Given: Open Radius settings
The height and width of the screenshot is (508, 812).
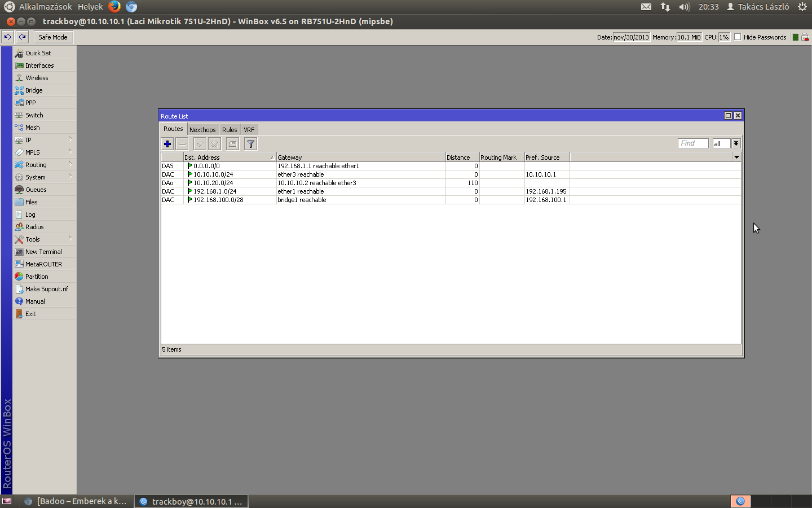Looking at the screenshot, I should pos(45,227).
